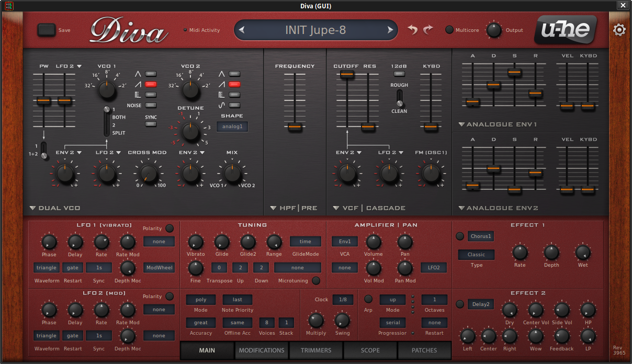Click the LFO 1 Phase knob
Image resolution: width=632 pixels, height=364 pixels.
click(x=49, y=242)
